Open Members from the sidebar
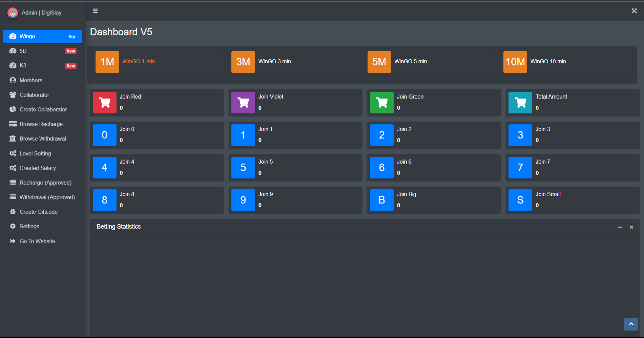644x338 pixels. click(x=31, y=80)
